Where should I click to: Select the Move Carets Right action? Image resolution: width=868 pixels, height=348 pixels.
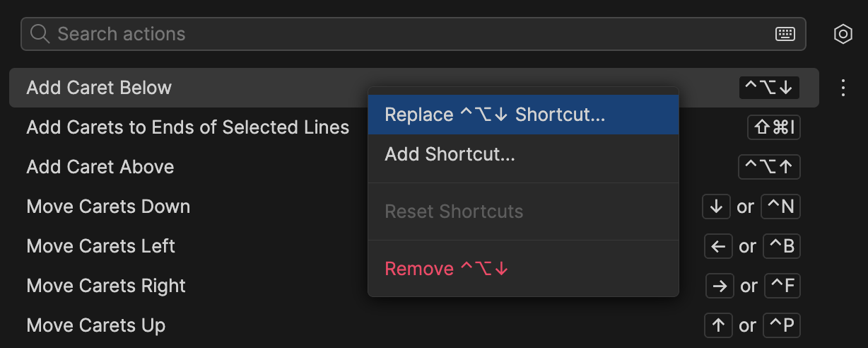coord(106,286)
